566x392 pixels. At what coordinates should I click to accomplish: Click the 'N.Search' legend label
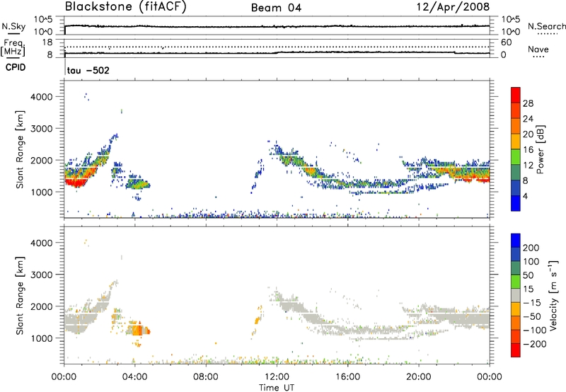click(546, 26)
